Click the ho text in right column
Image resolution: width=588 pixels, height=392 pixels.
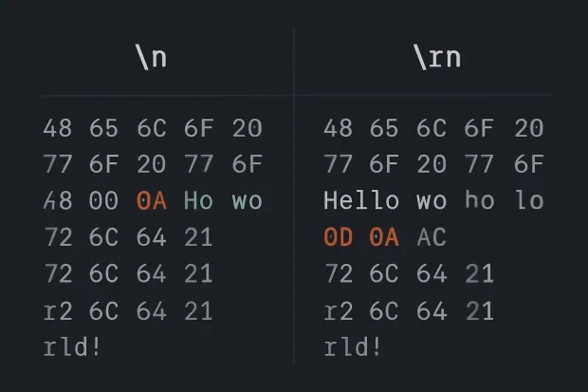(480, 199)
